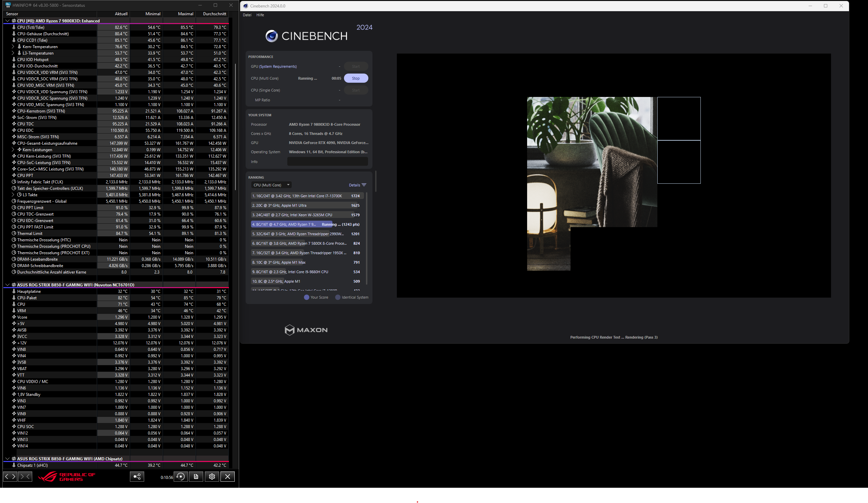Click the collapse columns arrows button

25,477
